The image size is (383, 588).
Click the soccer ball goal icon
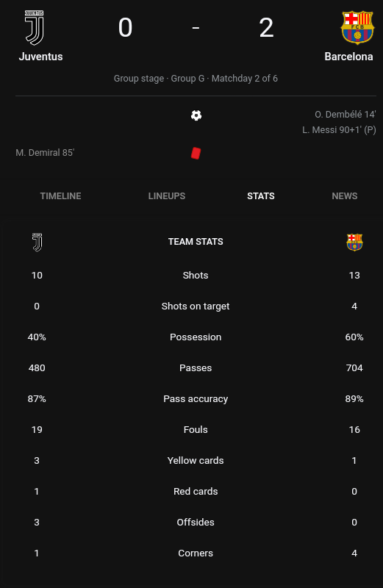(196, 115)
